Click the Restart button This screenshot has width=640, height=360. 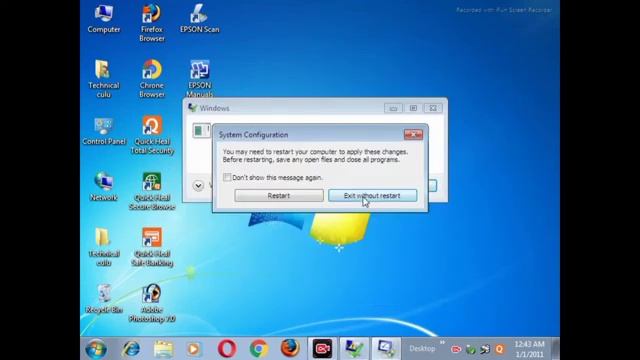tap(279, 196)
